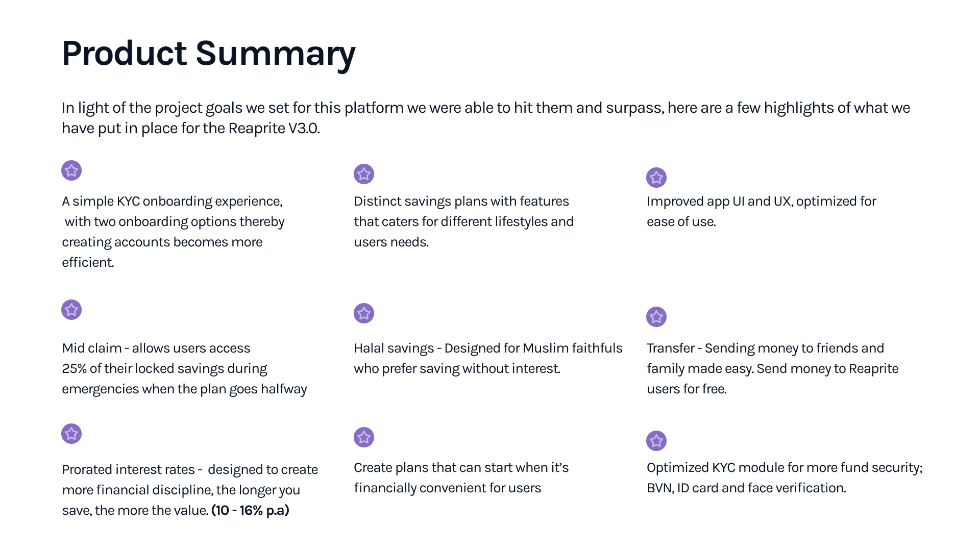Click the intro paragraph mentioning Reaprite V3.0
980x551 pixels.
tap(485, 118)
